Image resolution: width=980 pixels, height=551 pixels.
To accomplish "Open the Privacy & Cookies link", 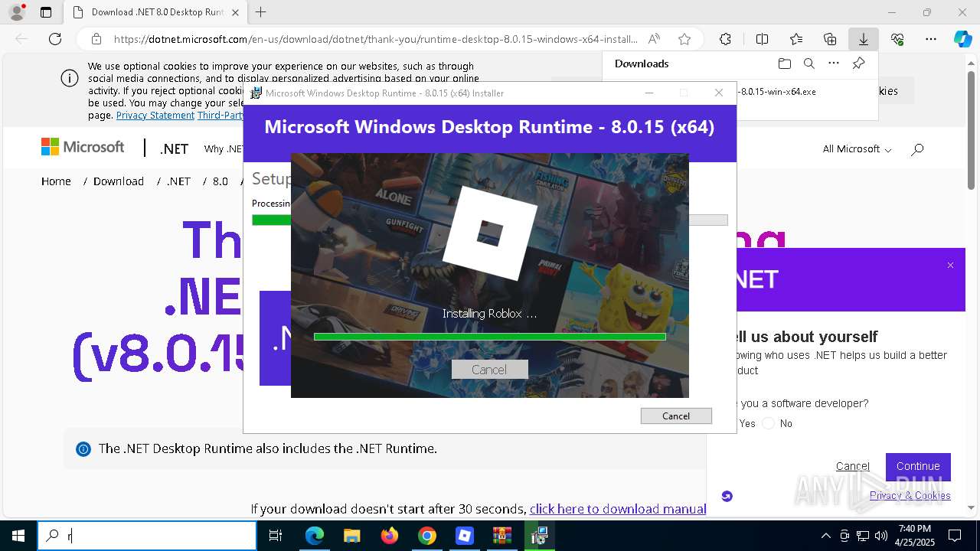I will (910, 495).
